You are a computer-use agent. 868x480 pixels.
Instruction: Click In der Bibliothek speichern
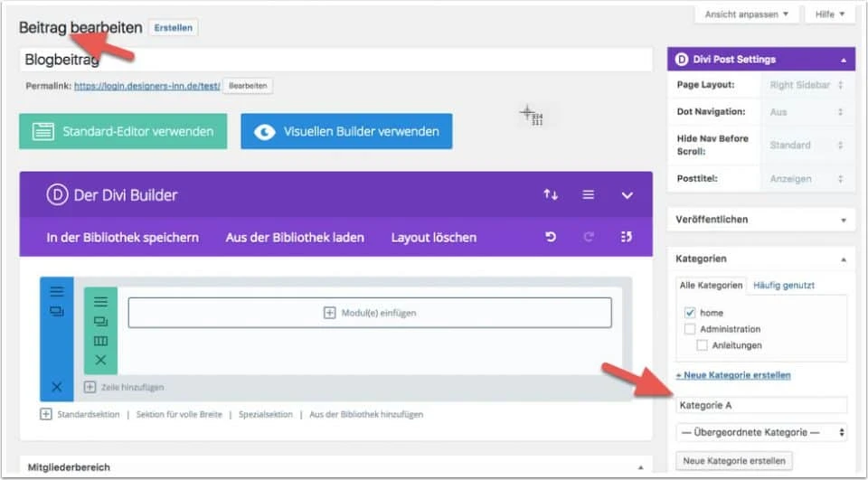[122, 238]
